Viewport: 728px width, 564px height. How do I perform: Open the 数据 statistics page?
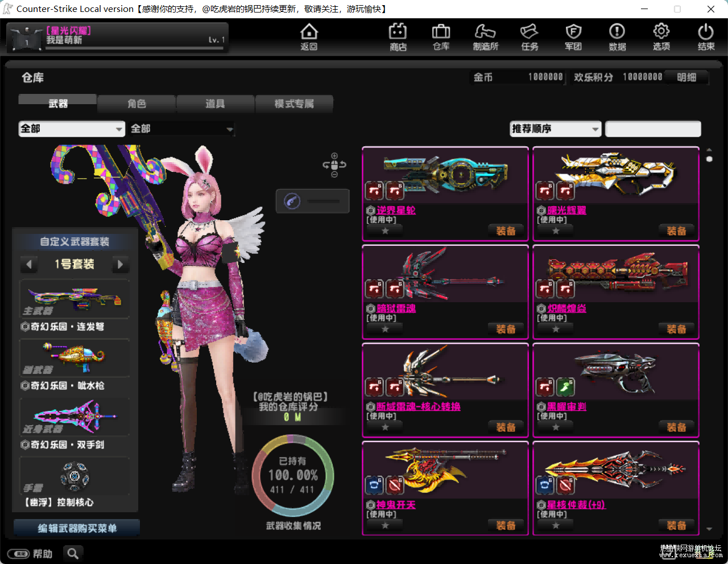point(617,38)
